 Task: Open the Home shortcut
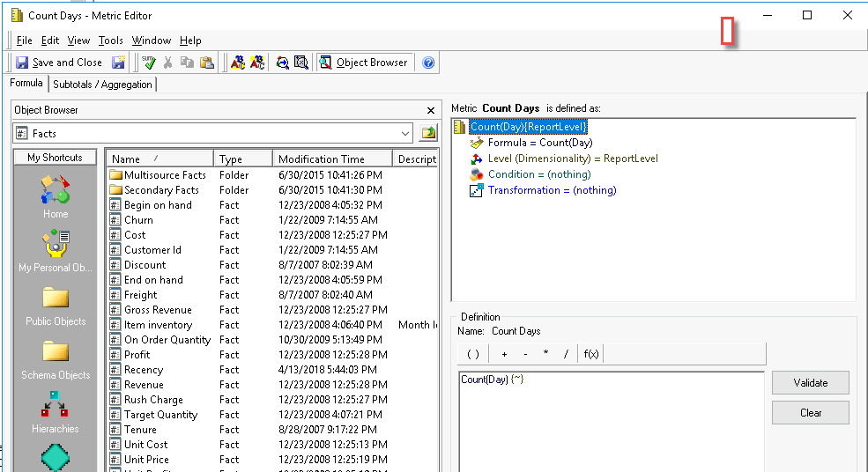[56, 197]
